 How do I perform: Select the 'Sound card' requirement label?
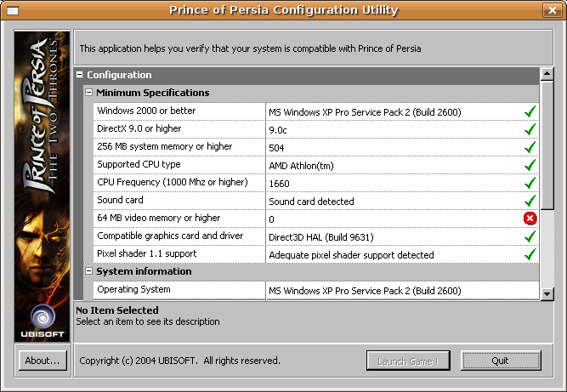click(x=120, y=200)
